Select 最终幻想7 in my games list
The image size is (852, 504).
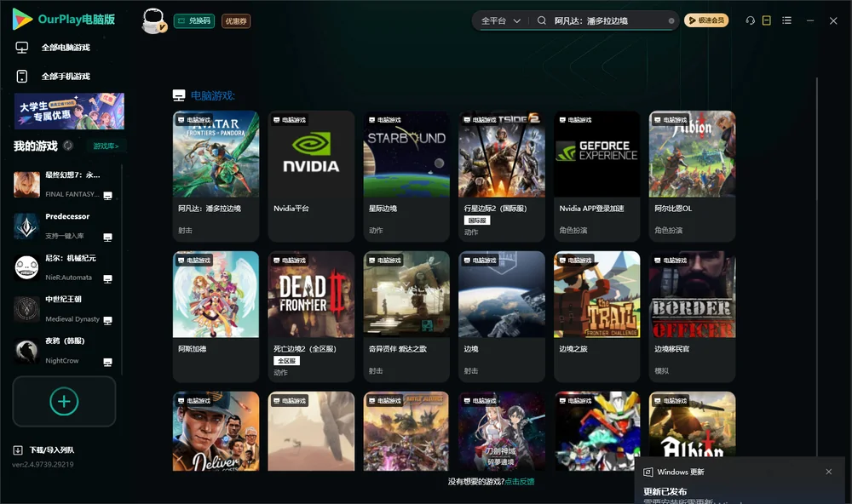click(64, 185)
